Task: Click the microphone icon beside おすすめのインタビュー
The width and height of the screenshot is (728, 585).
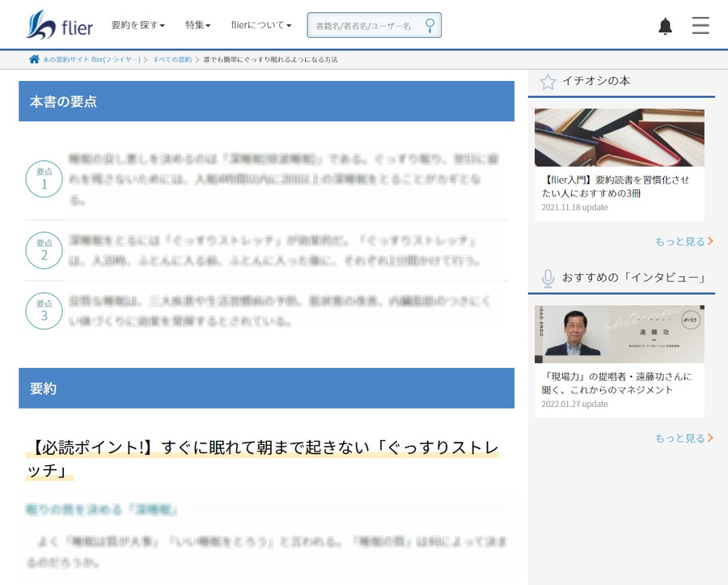Action: coord(548,278)
